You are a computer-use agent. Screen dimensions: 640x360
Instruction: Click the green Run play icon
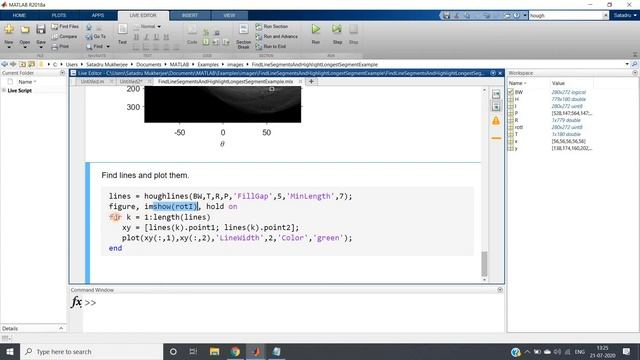click(x=316, y=29)
